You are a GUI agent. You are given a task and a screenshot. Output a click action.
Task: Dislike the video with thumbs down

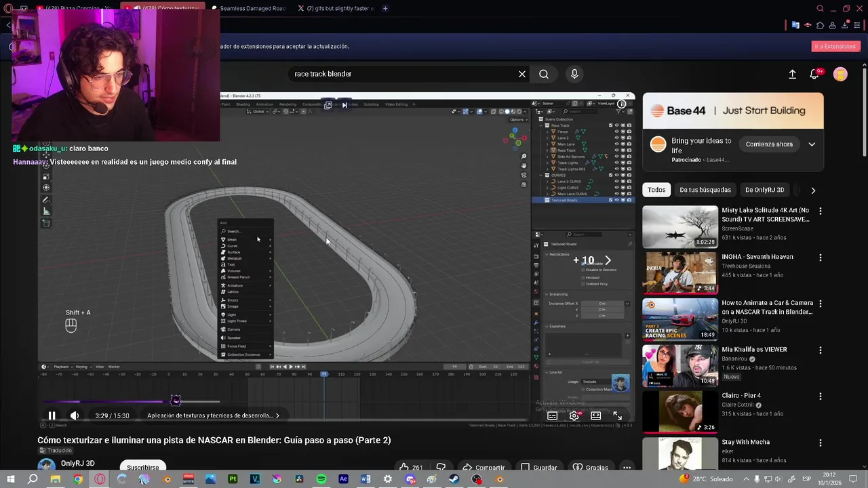point(441,467)
